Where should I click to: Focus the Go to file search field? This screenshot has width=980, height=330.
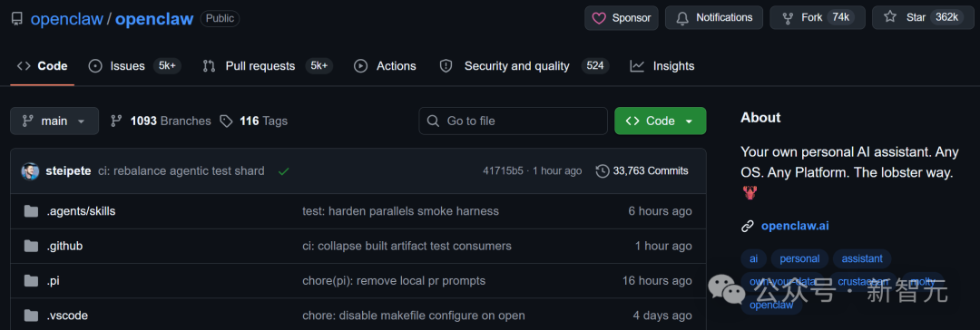pyautogui.click(x=513, y=121)
